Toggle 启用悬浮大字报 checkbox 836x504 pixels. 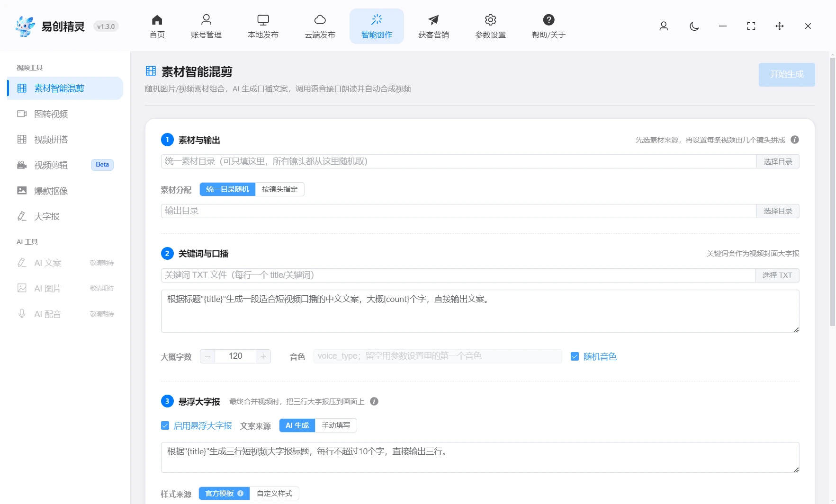coord(165,425)
